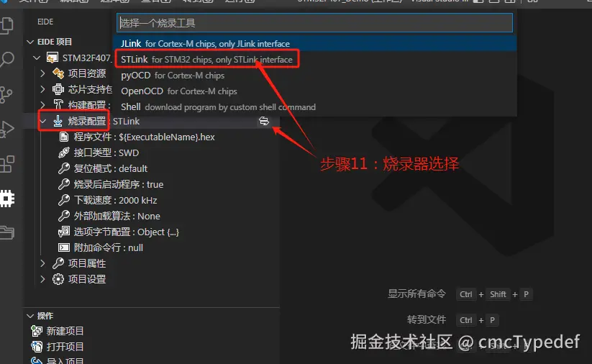The width and height of the screenshot is (592, 364).
Task: Open the Search activity bar icon
Action: click(x=6, y=60)
